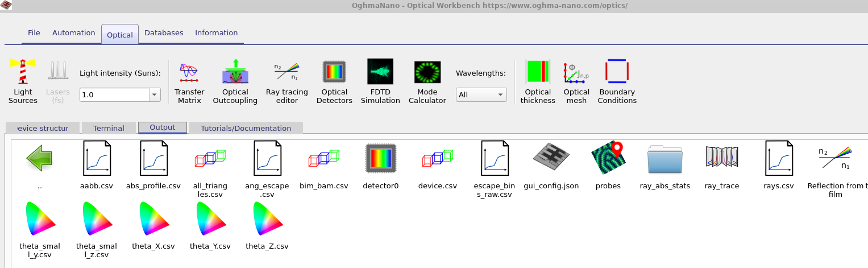
Task: Start the FDTD Simulation tool
Action: click(x=380, y=81)
